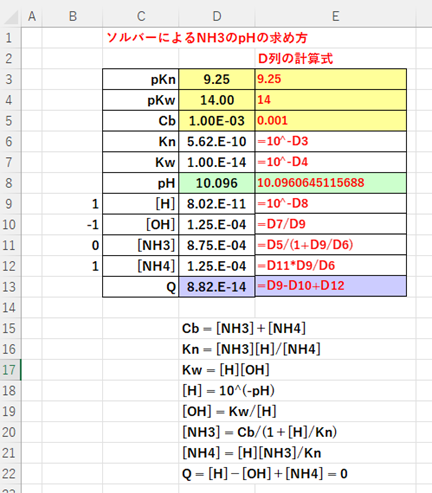Click cell with value 14.00
Image resolution: width=432 pixels, height=493 pixels.
217,100
